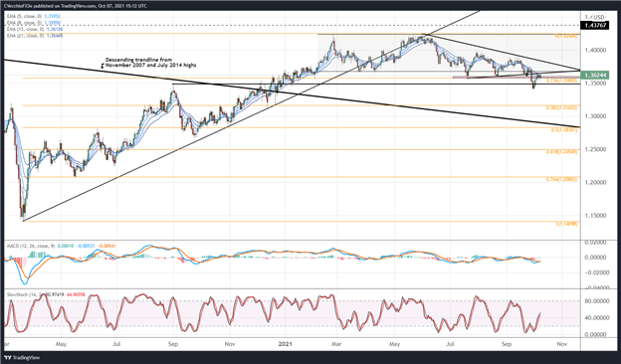Click the 80.00000 level on the SlowStoch scale
The height and width of the screenshot is (364, 621).
pyautogui.click(x=598, y=301)
